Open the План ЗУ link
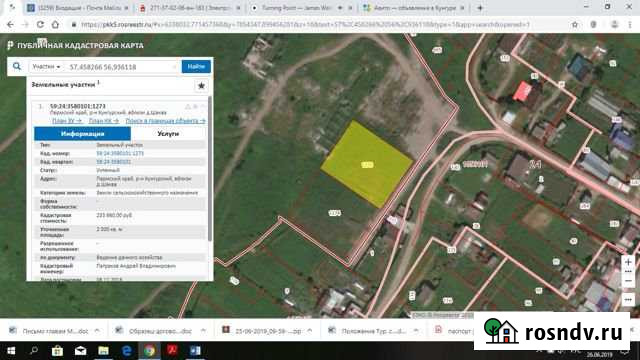Image resolution: width=640 pixels, height=360 pixels. pyautogui.click(x=67, y=121)
